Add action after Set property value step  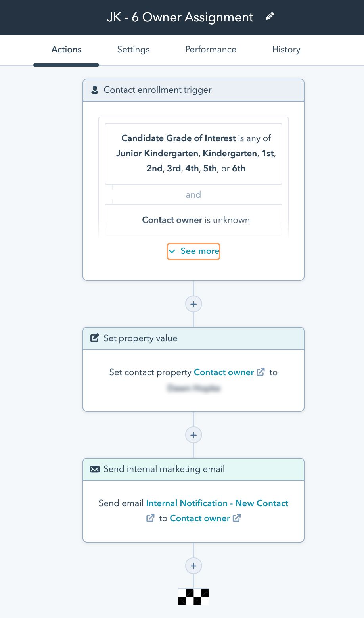(x=193, y=435)
